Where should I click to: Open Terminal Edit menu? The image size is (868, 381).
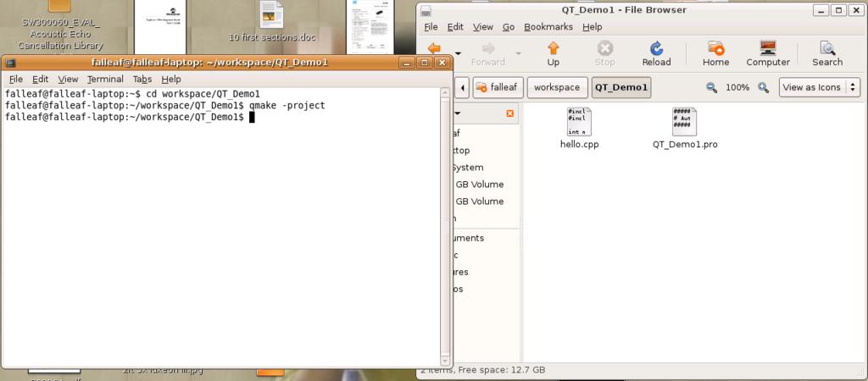[x=41, y=79]
